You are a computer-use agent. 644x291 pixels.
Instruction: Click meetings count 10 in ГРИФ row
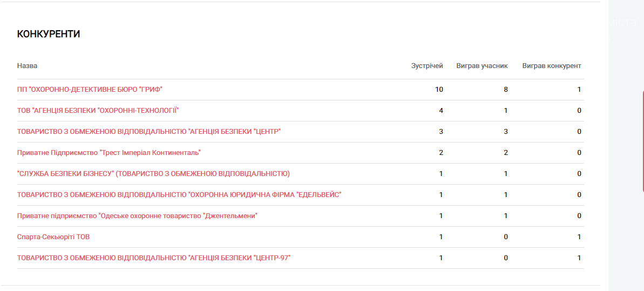(x=439, y=89)
